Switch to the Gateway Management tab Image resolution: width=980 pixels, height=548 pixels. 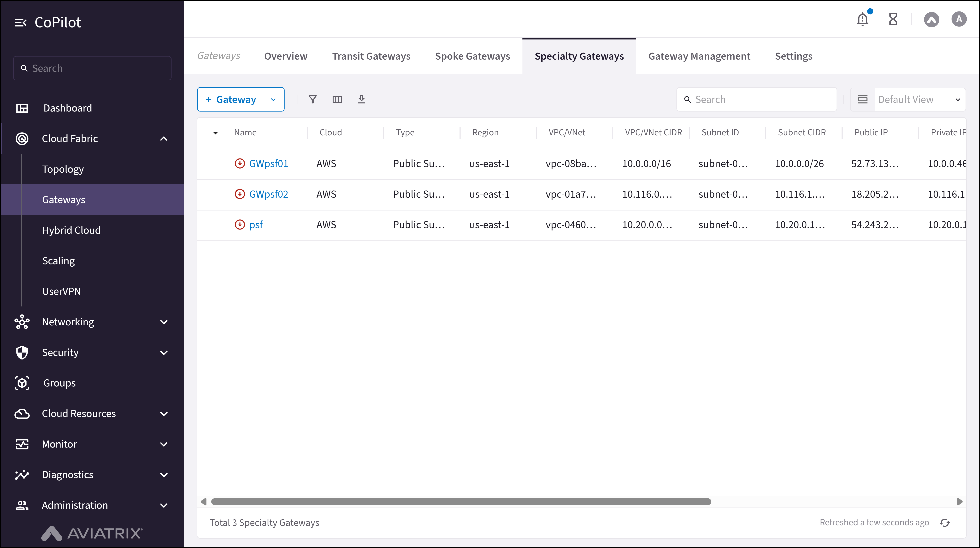[699, 56]
